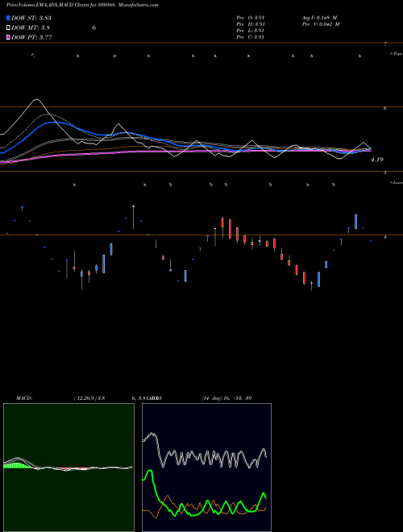This screenshot has height=532, width=403.
Task: Click the y-axis label 5
Action: point(385,172)
